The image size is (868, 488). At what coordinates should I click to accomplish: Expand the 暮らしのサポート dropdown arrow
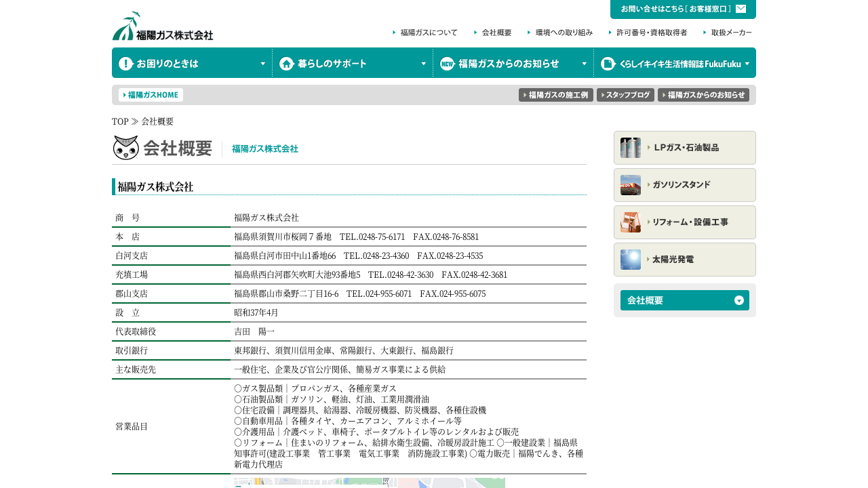[424, 64]
